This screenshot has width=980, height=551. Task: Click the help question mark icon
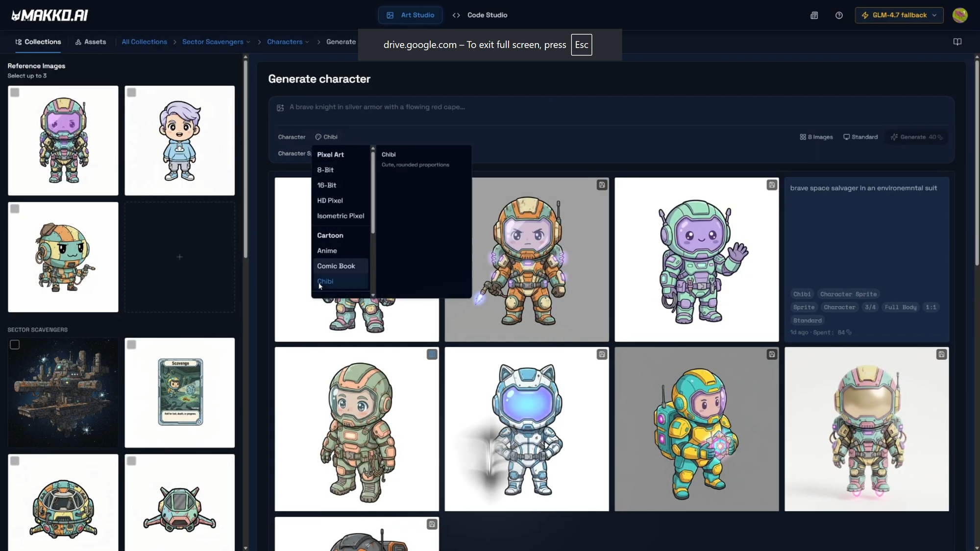839,15
